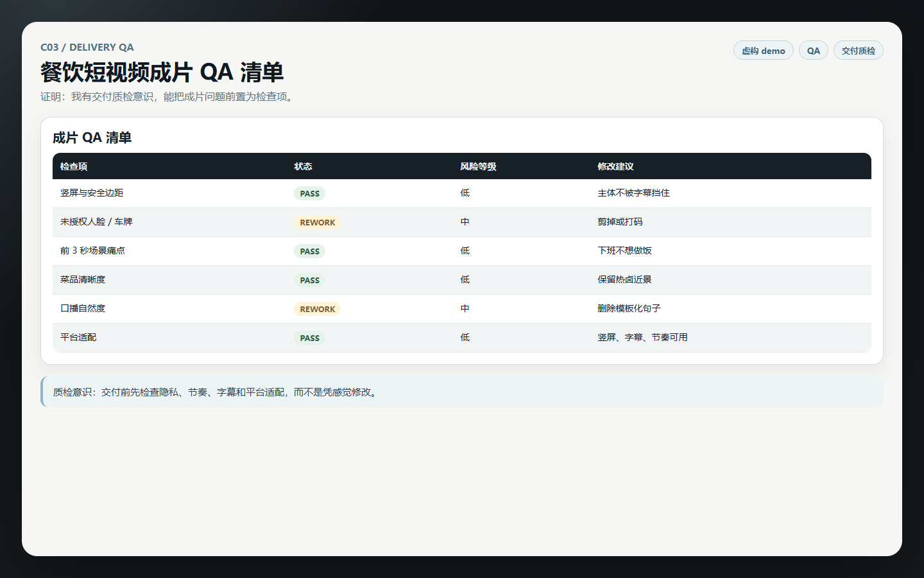Click the 低 risk level in 竖屏与安全边距 row
Screen dimensions: 924x578
point(465,193)
